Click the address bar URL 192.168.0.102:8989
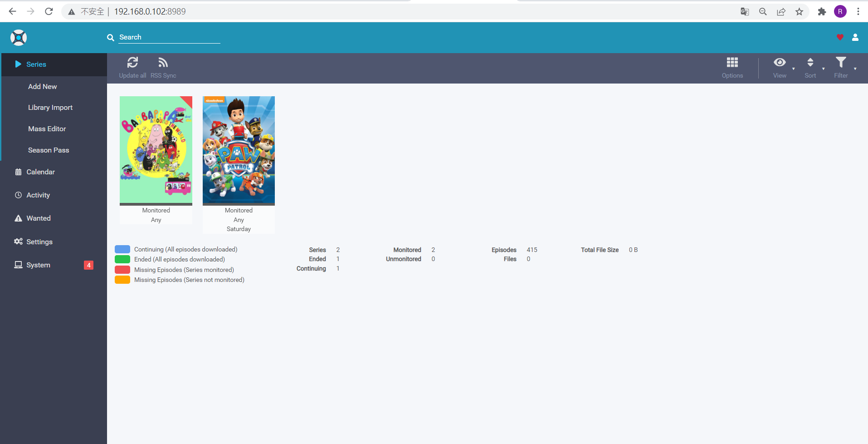Screen dimensions: 868x444 tap(150, 11)
